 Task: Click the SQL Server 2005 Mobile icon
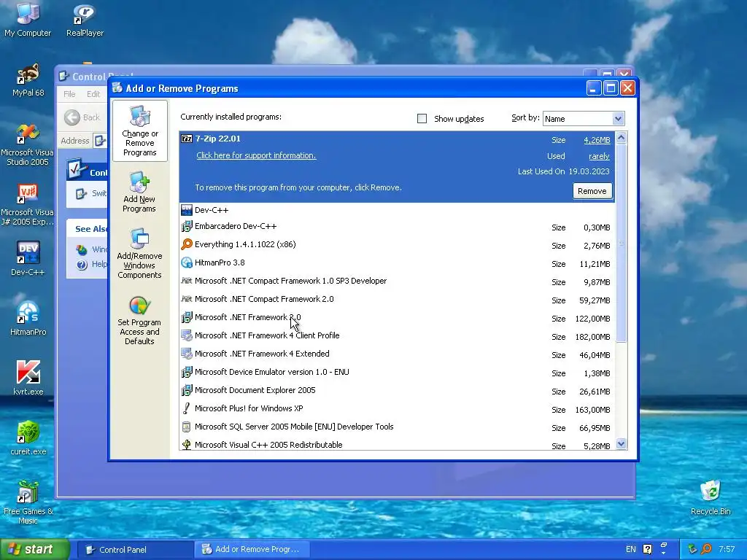tap(187, 427)
